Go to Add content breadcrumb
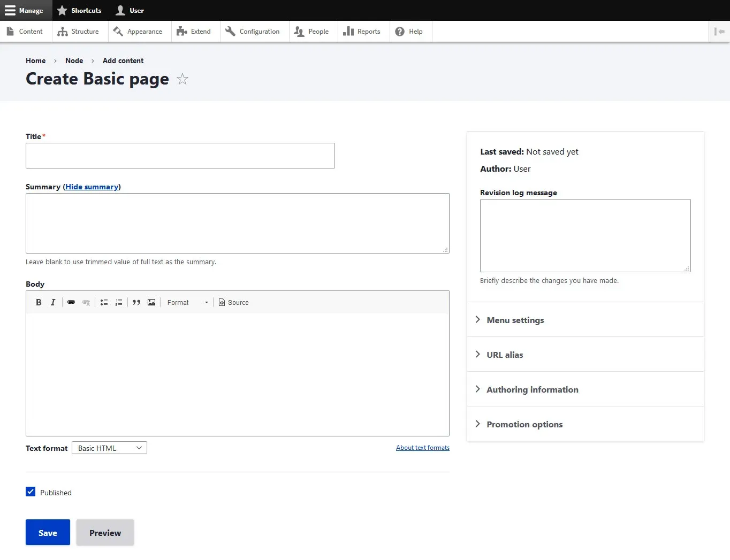 [x=123, y=60]
